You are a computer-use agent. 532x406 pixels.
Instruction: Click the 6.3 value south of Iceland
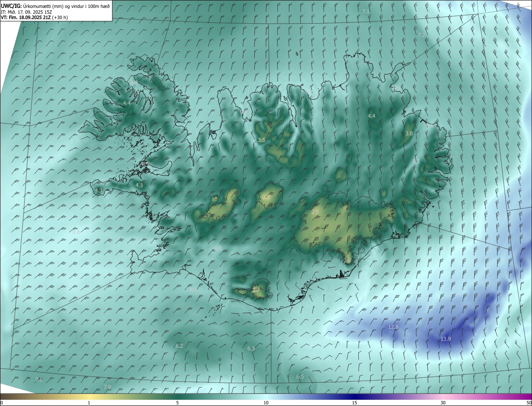click(251, 348)
